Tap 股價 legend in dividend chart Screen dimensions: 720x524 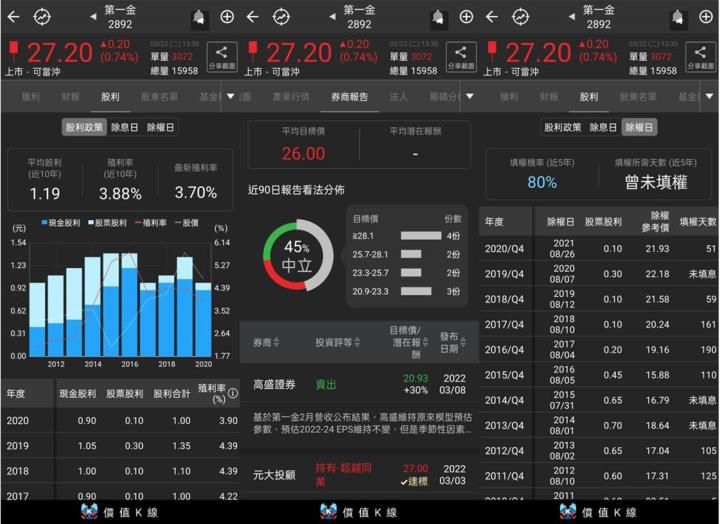point(187,223)
